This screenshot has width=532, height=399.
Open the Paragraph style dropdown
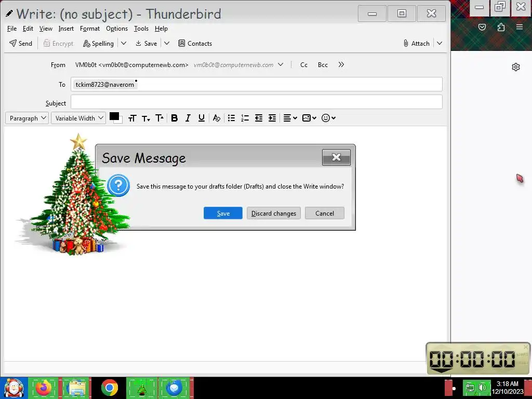pos(27,118)
